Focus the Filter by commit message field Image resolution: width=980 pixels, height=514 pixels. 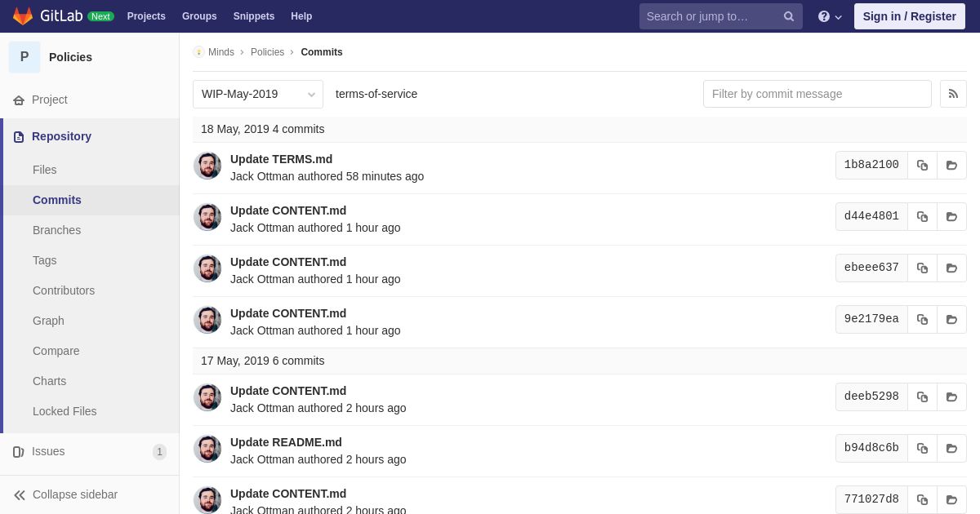coord(817,94)
